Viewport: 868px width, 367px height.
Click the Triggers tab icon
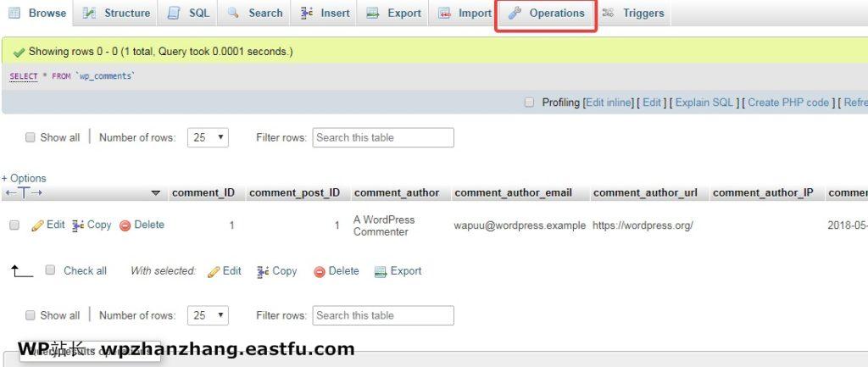coord(608,13)
